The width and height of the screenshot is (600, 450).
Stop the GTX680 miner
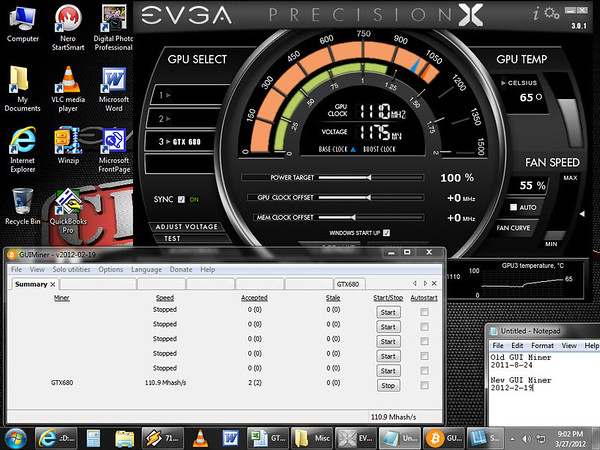pyautogui.click(x=388, y=385)
